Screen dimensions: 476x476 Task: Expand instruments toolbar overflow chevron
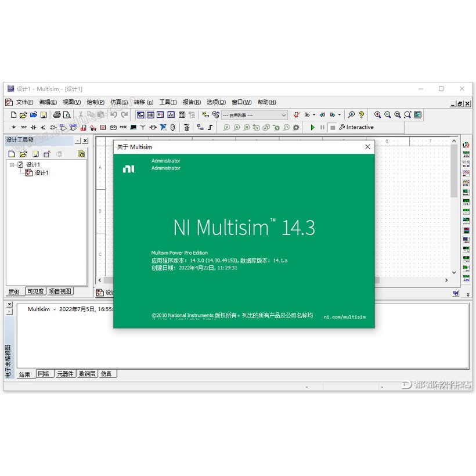pos(468,294)
